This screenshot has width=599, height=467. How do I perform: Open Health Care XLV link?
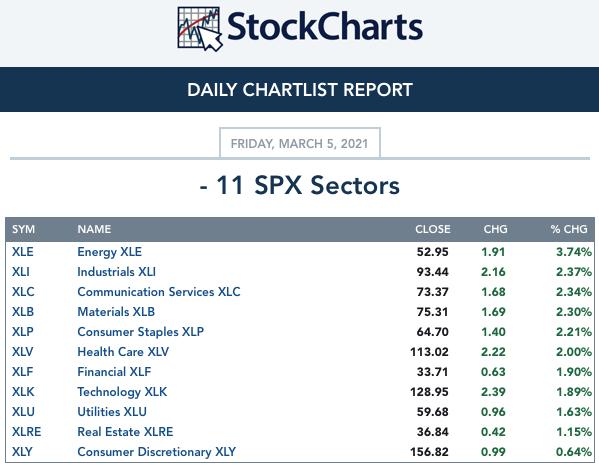tap(123, 352)
